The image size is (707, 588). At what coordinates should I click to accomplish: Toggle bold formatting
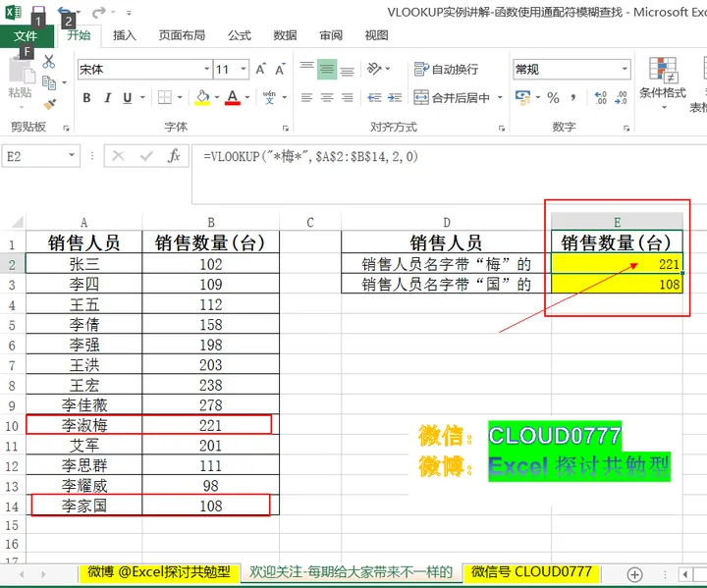tap(87, 98)
